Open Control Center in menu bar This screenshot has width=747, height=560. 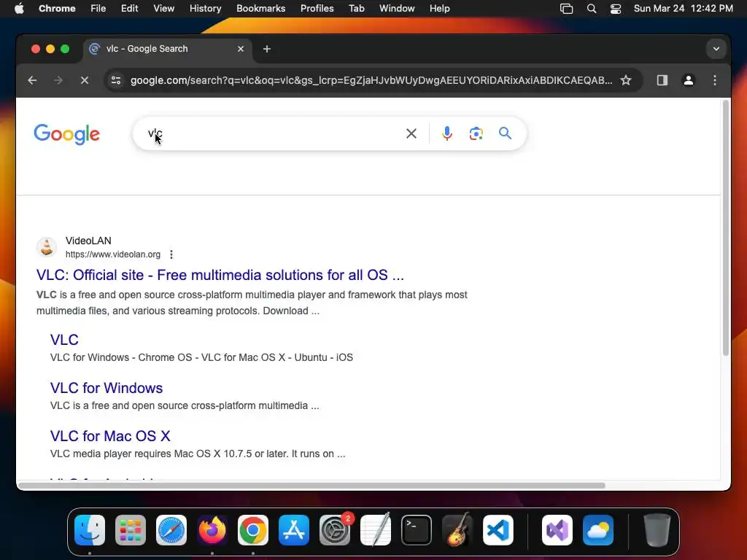[x=616, y=9]
